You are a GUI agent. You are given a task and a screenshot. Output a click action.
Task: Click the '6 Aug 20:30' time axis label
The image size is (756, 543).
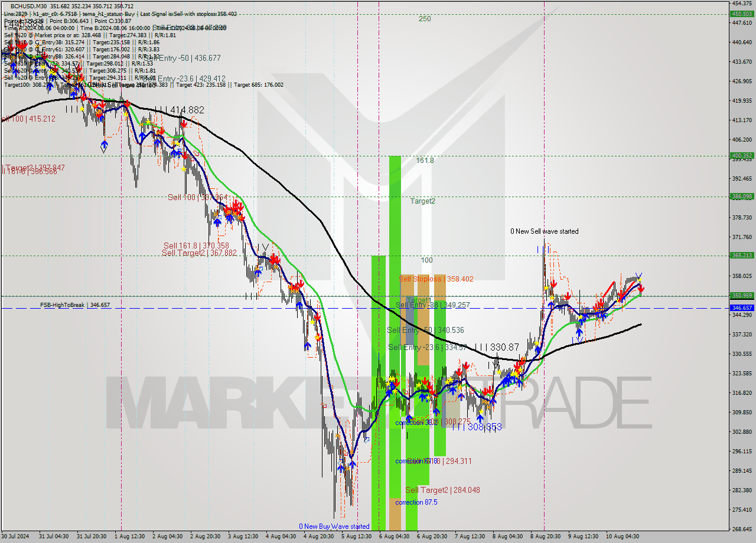point(432,537)
